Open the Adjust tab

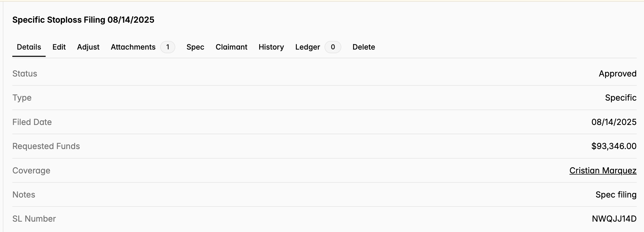[x=88, y=47]
